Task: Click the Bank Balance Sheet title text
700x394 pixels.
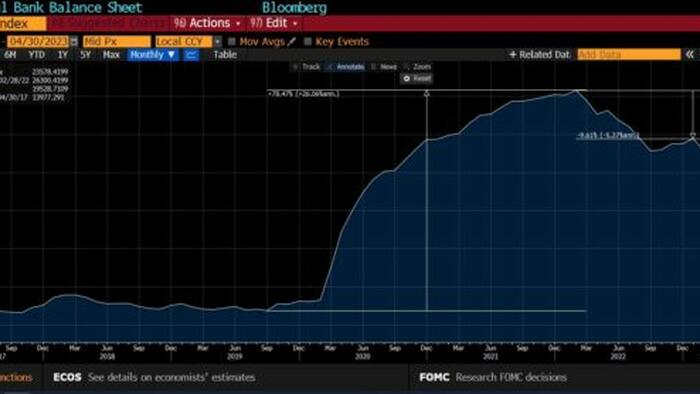Action: click(x=77, y=7)
